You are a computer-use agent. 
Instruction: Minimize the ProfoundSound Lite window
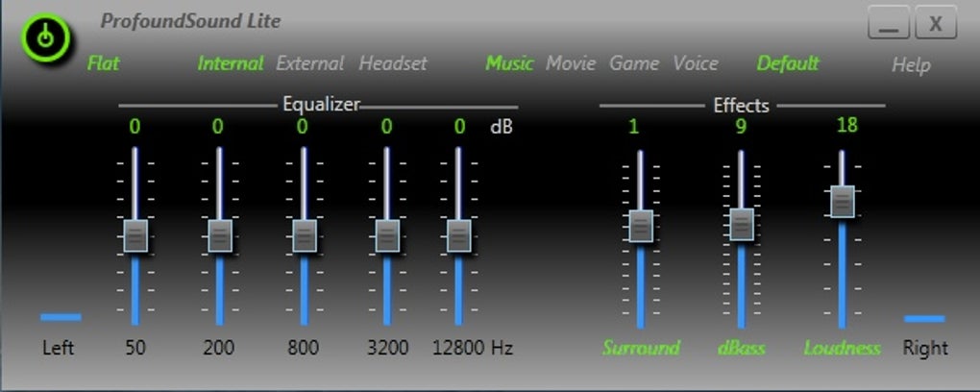pos(888,24)
